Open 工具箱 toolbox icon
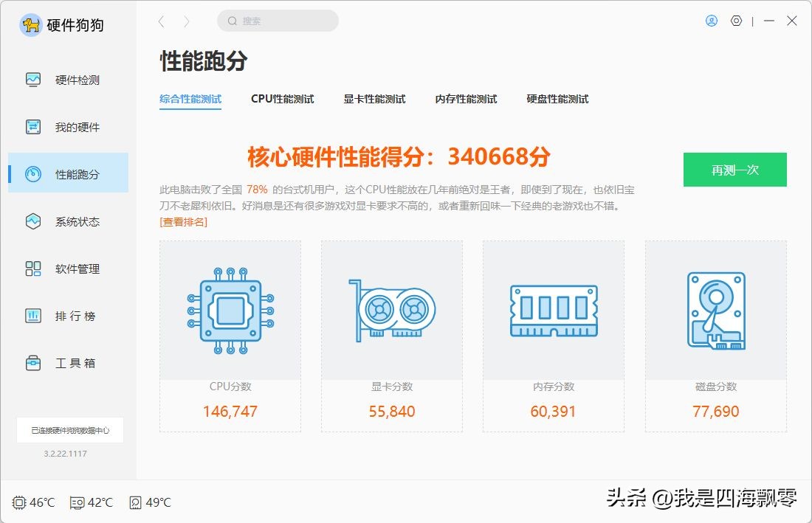 point(33,363)
